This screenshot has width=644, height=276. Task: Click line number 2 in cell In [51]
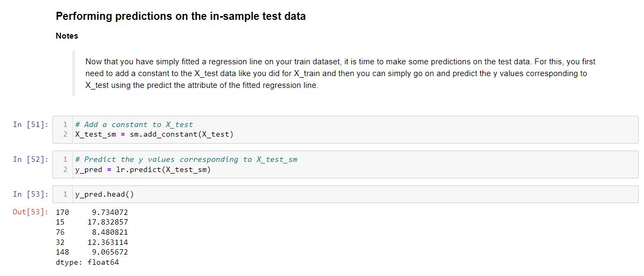(x=65, y=134)
